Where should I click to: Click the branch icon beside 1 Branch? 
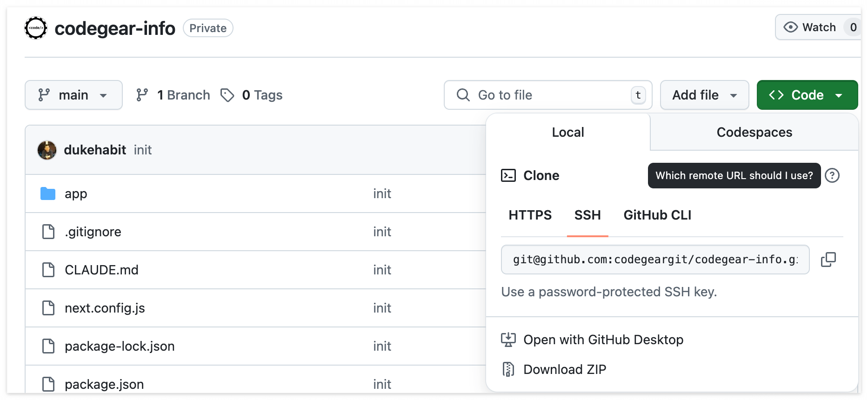pos(142,95)
